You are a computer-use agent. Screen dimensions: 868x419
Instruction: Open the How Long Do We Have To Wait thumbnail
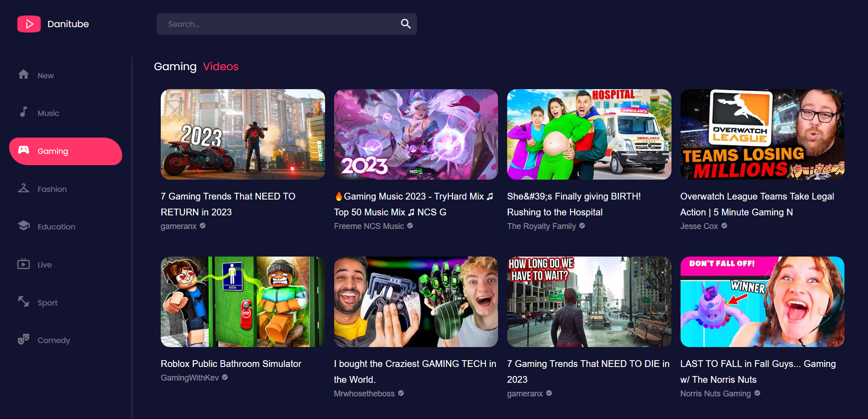pyautogui.click(x=589, y=302)
